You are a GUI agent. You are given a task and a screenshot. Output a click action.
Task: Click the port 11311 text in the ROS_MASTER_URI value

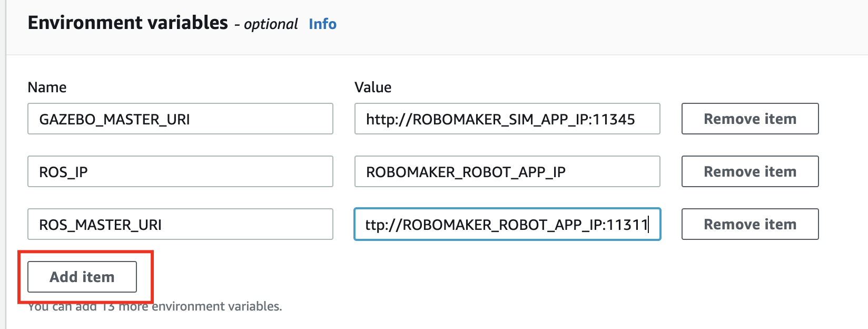(627, 225)
